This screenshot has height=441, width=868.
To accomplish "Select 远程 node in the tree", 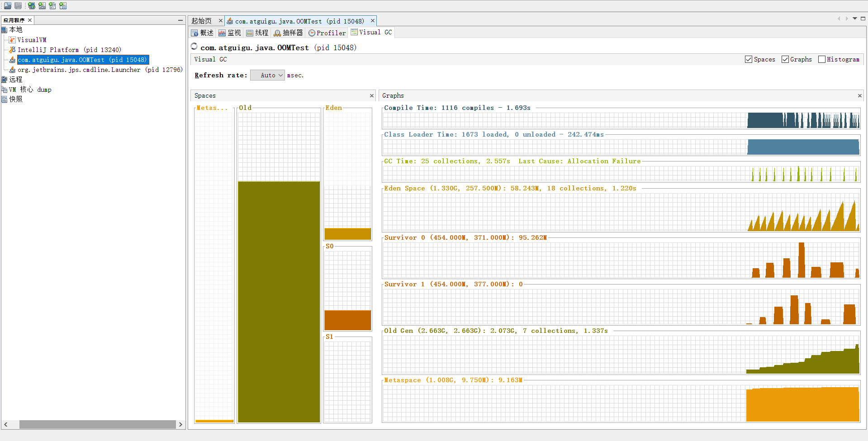I will point(16,80).
